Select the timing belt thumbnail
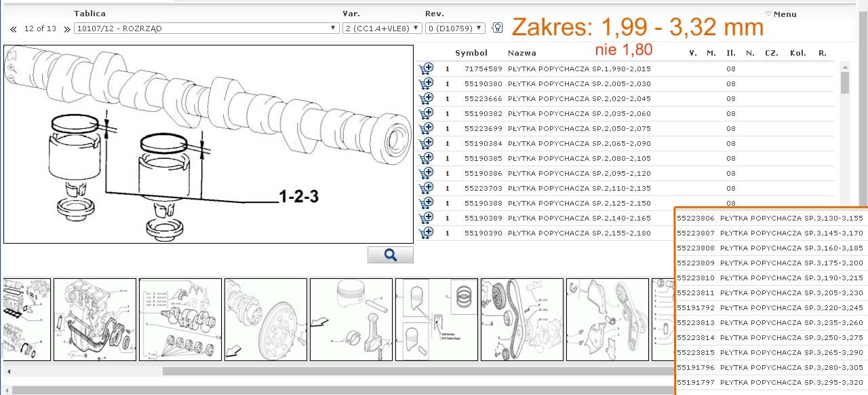Image resolution: width=868 pixels, height=395 pixels. (521, 319)
